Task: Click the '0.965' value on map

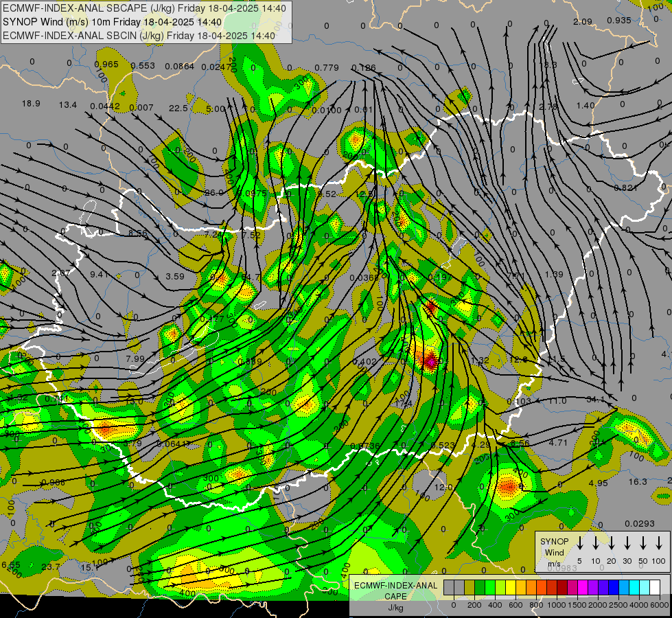Action: point(106,65)
